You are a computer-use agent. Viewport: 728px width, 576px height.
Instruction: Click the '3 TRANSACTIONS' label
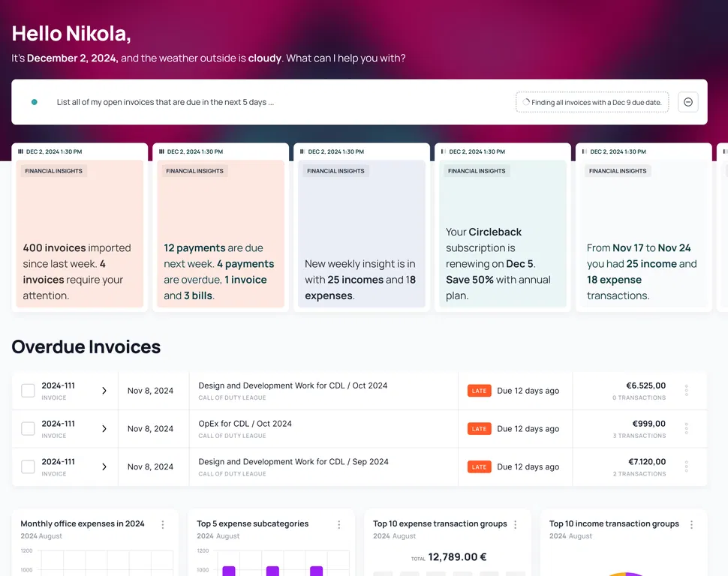point(639,436)
